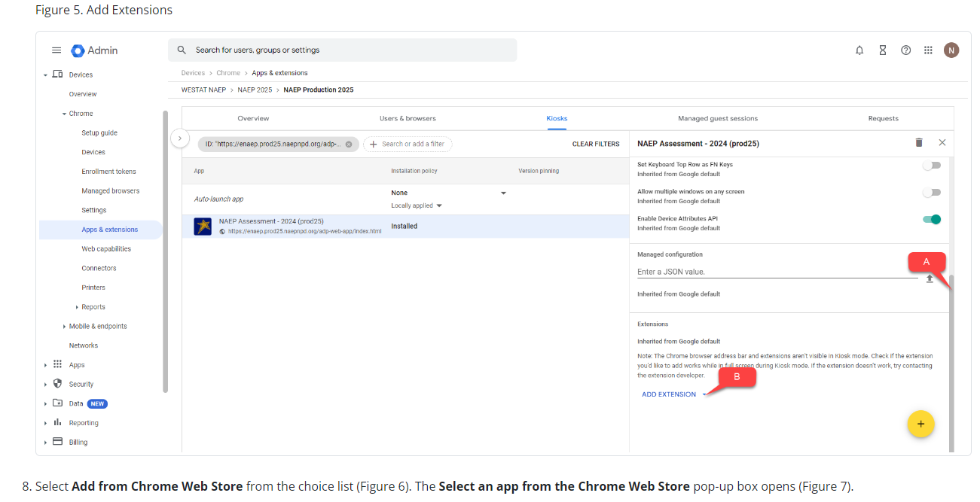This screenshot has width=980, height=502.
Task: Click the right panel vertical scrollbar
Action: 950,361
